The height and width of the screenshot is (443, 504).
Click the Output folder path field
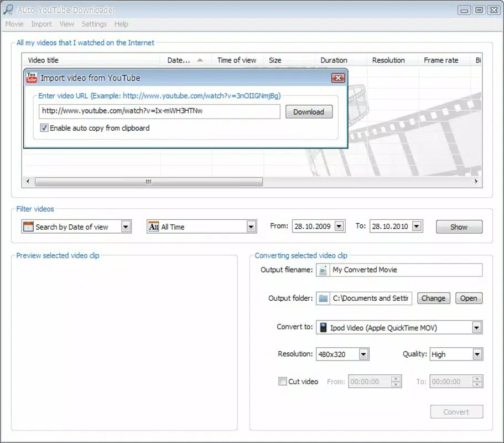(x=371, y=298)
